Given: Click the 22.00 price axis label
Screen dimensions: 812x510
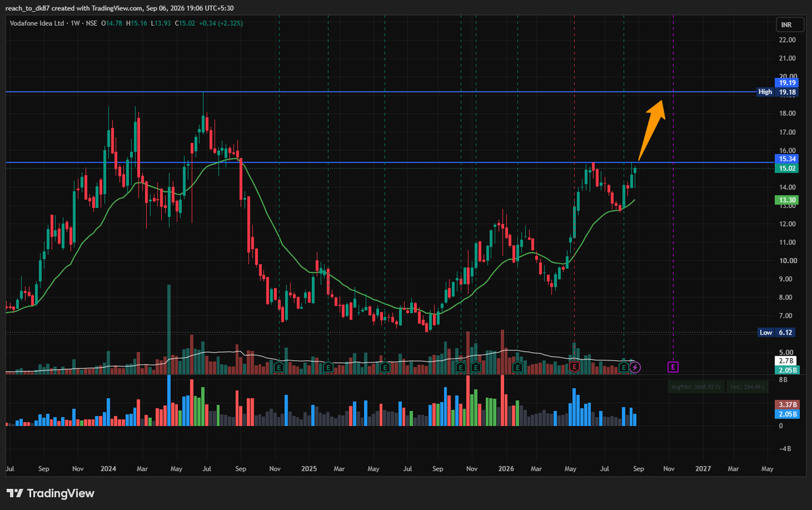Looking at the screenshot, I should (x=787, y=40).
